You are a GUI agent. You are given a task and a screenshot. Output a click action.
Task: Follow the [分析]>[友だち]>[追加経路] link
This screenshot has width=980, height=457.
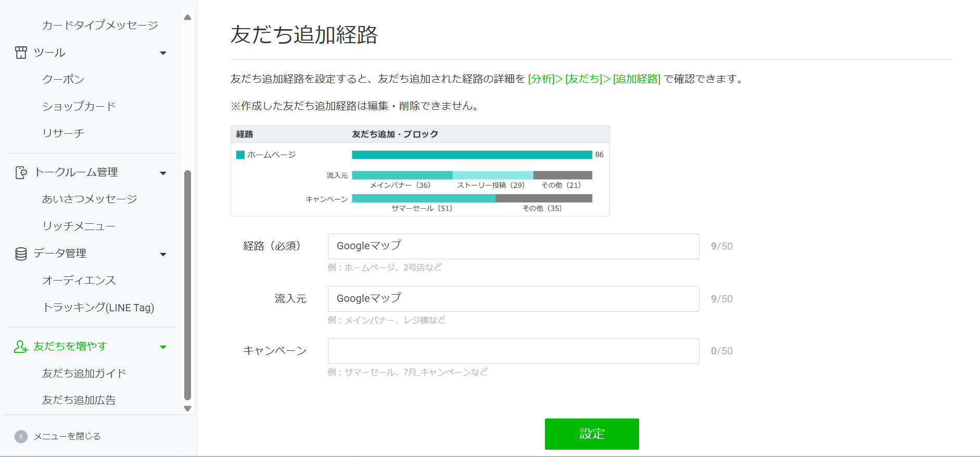click(594, 79)
